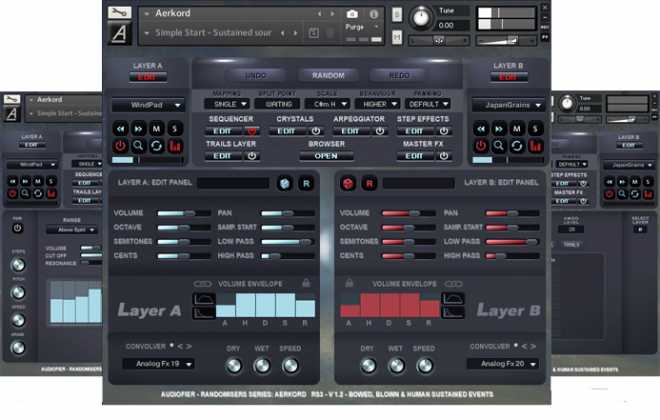Click the Layer A previous sample arrow

tap(120, 129)
